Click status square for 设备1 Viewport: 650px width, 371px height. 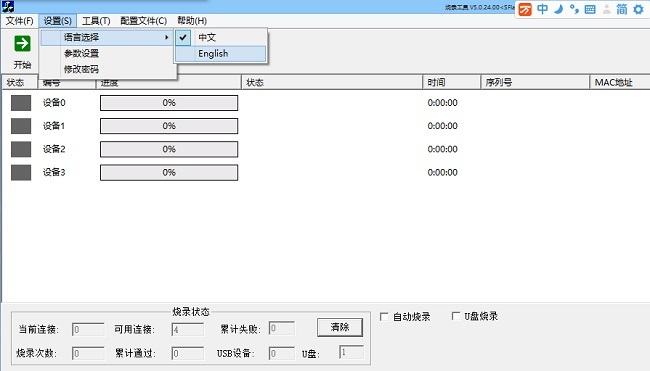[x=21, y=126]
